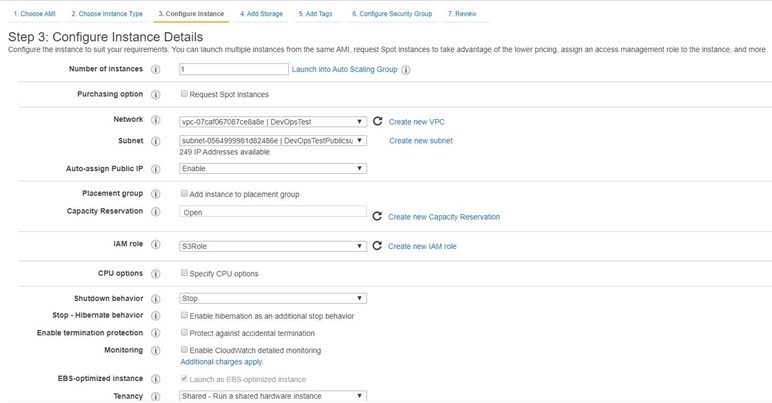Click info icon next to Tenancy label
Screen dimensions: 772x403
154,396
